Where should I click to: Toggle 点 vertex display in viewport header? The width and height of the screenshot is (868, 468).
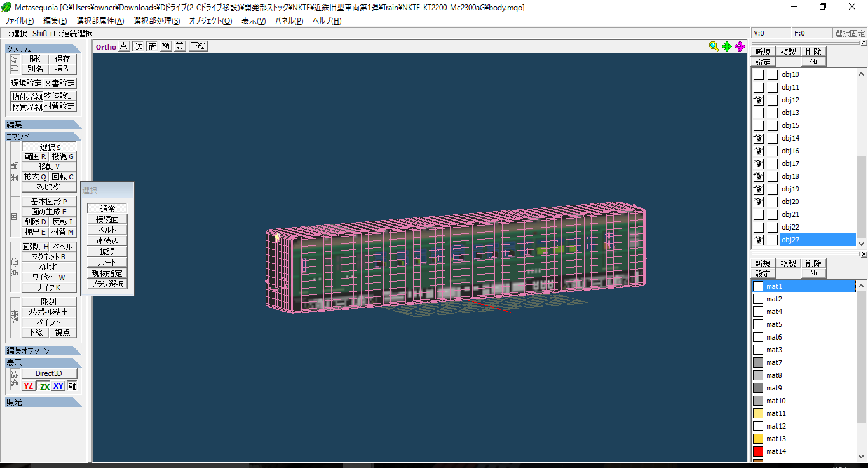[x=123, y=46]
